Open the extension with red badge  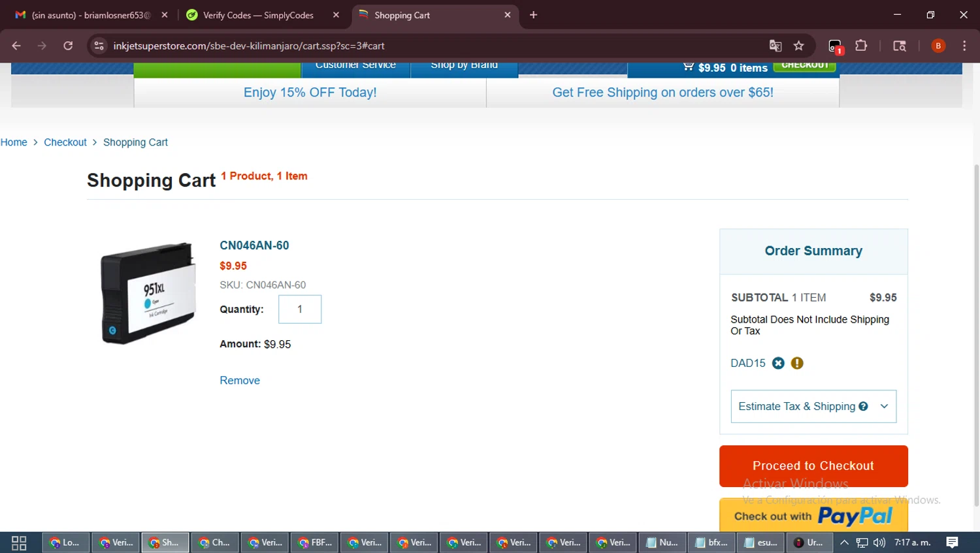836,46
